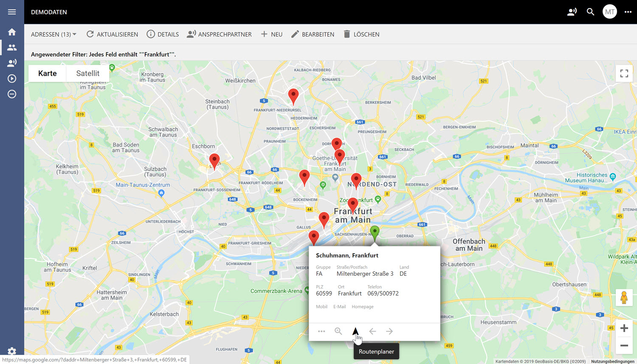Zoom to address using popup magnifier icon

click(338, 331)
